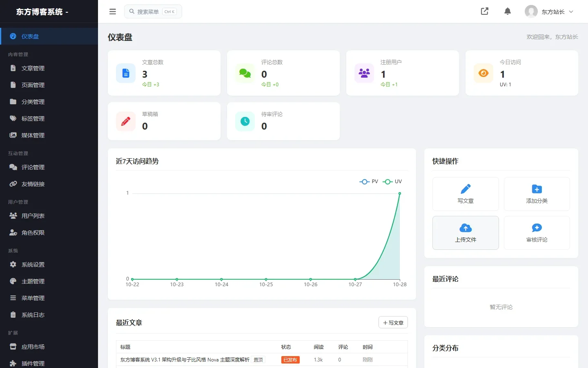Click the purple users icon for 注册用户
Viewport: 588px width, 368px height.
(x=364, y=73)
